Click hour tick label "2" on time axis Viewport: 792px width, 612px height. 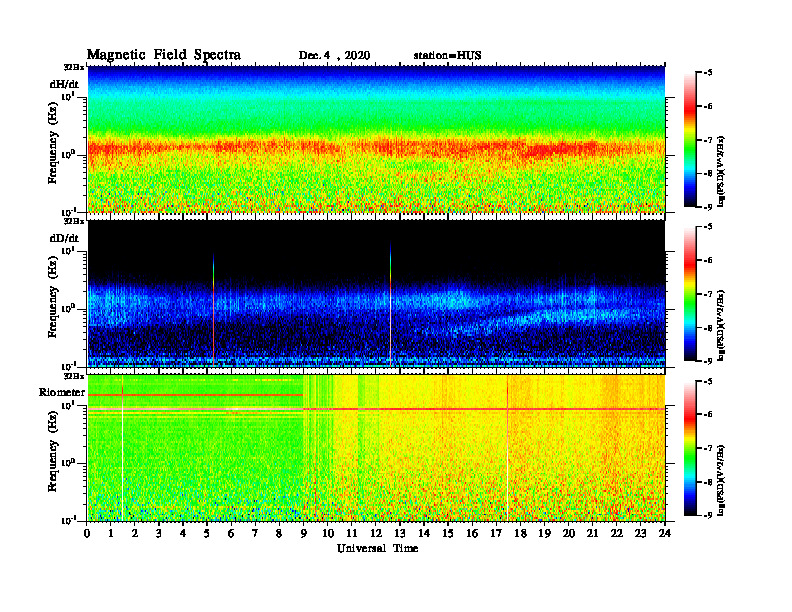(135, 534)
